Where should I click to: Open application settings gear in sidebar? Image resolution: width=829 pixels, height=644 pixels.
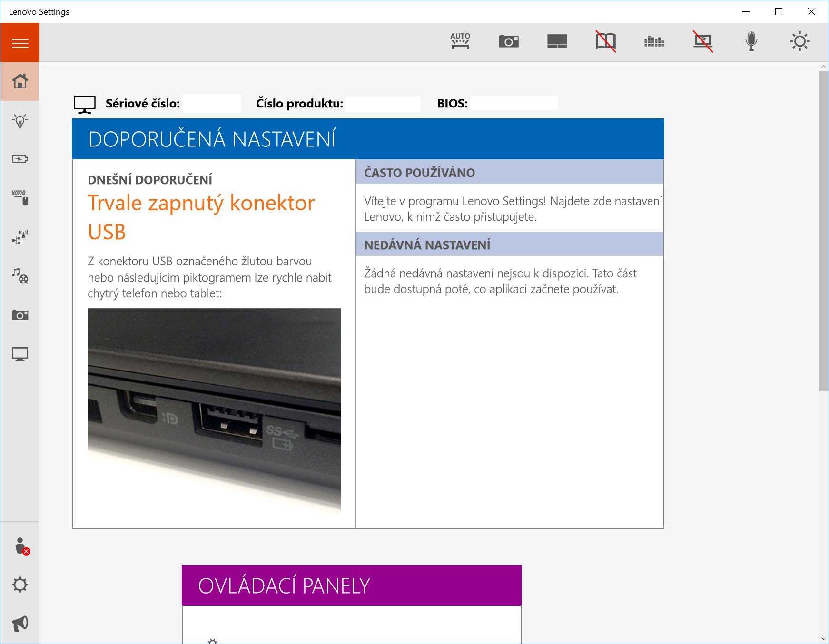click(20, 585)
